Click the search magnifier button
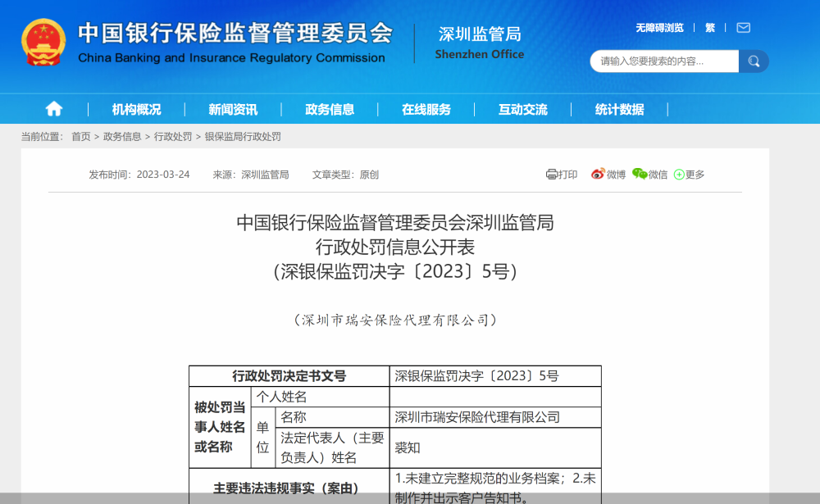820x504 pixels. pyautogui.click(x=754, y=61)
